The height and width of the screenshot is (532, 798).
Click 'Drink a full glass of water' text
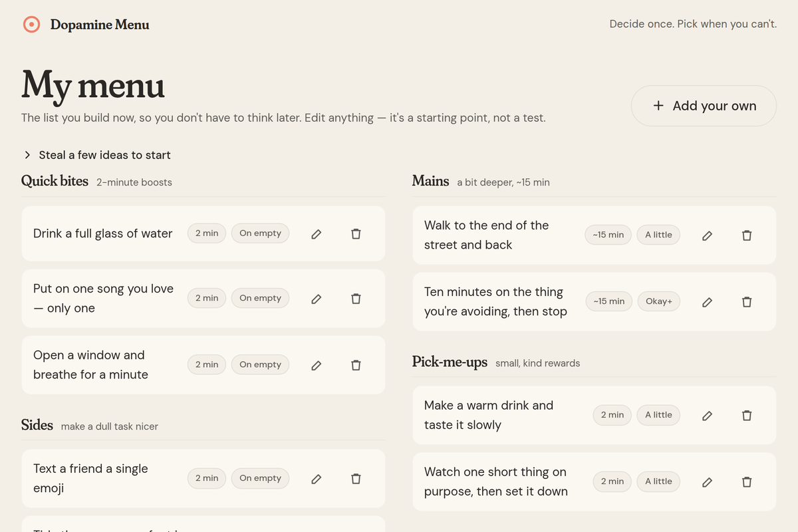click(103, 233)
